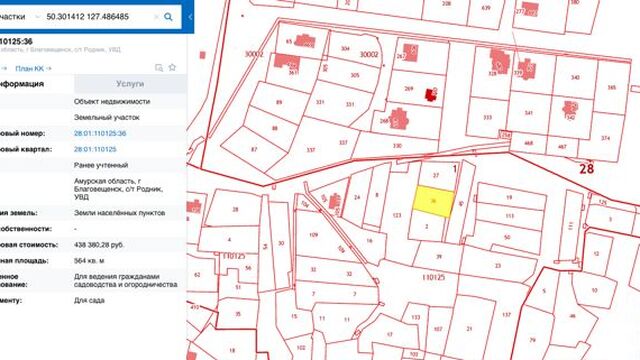Select parcel 46 on the map

click(x=572, y=316)
